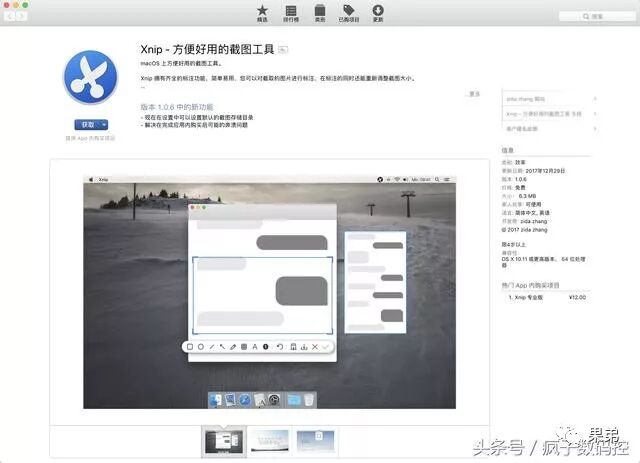The height and width of the screenshot is (463, 640).
Task: Click the chevron beside the Xnip 支持 row
Action: 595,114
